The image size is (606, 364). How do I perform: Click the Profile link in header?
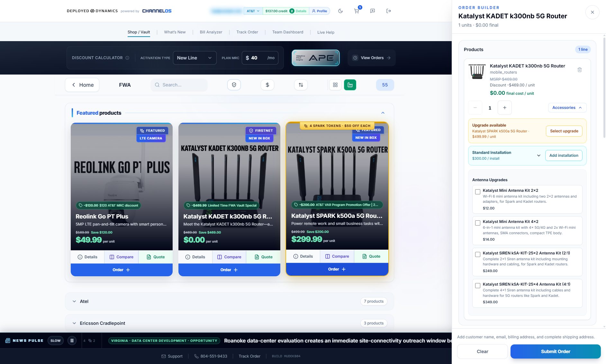pos(320,11)
